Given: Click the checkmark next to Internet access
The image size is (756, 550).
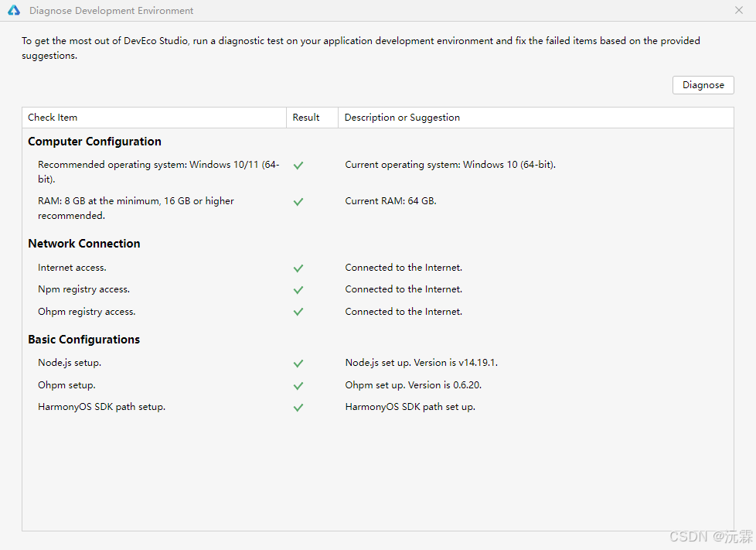Looking at the screenshot, I should pyautogui.click(x=298, y=268).
